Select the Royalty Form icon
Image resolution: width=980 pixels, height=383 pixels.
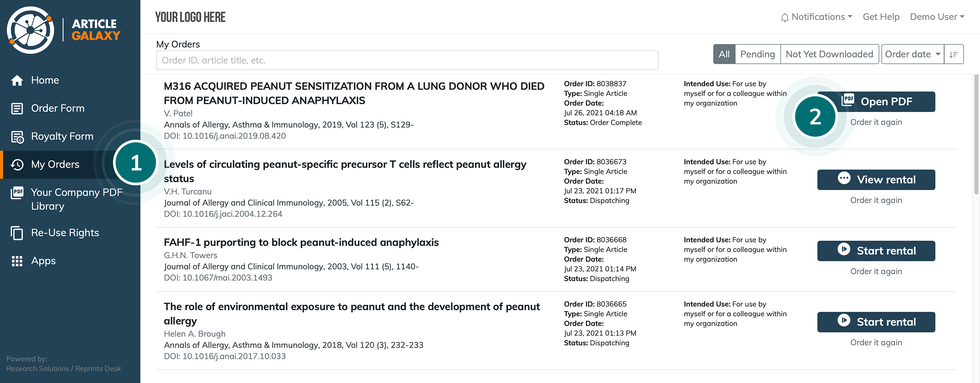pos(17,136)
